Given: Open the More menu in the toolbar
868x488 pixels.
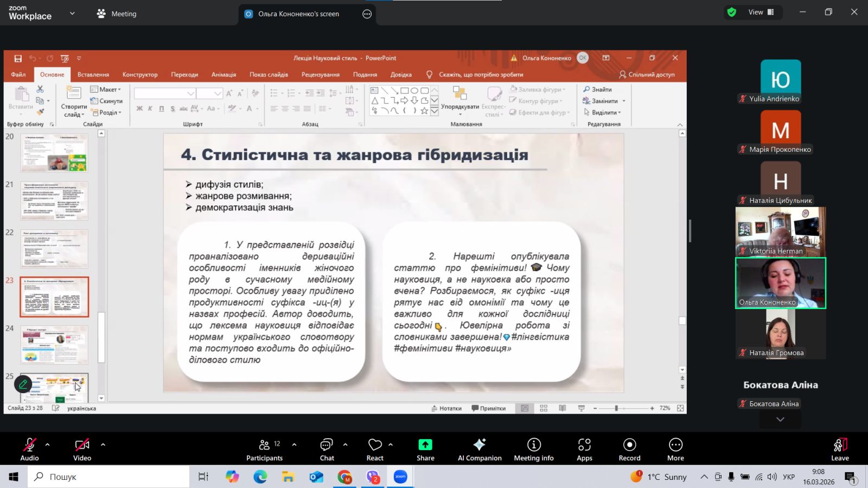Looking at the screenshot, I should (x=675, y=449).
